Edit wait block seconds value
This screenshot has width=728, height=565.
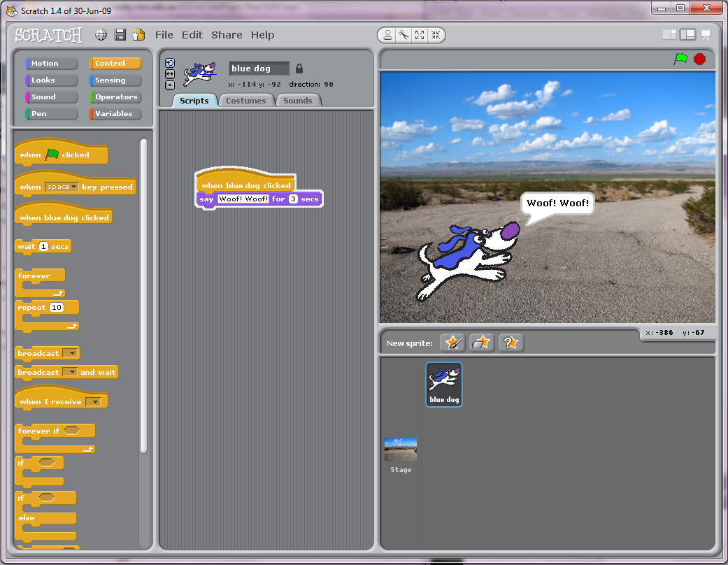(43, 247)
